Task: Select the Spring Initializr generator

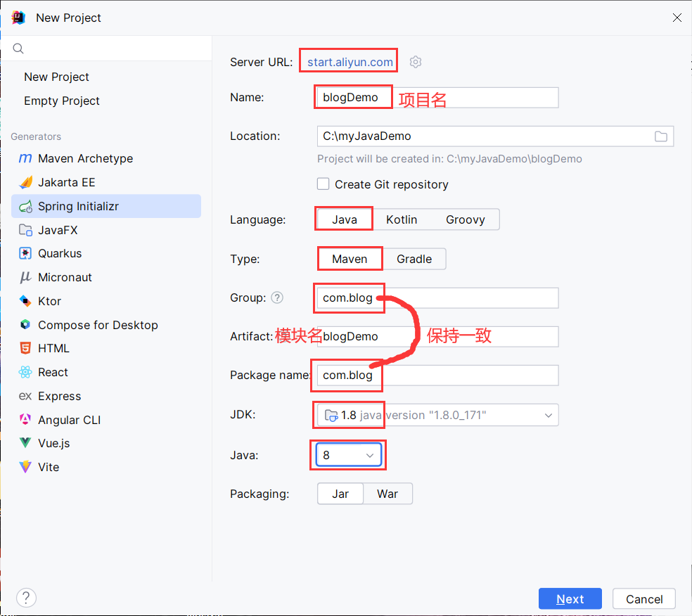Action: click(x=106, y=206)
